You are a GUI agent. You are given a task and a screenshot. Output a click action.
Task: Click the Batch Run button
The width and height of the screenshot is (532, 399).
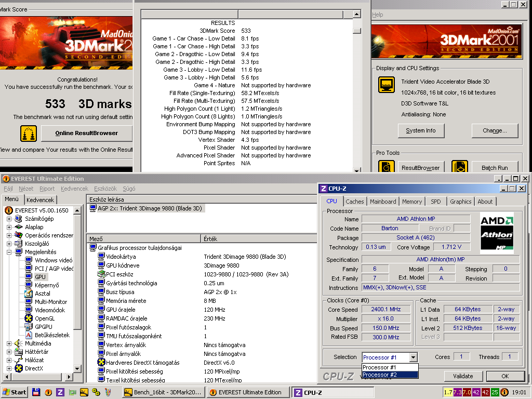495,168
